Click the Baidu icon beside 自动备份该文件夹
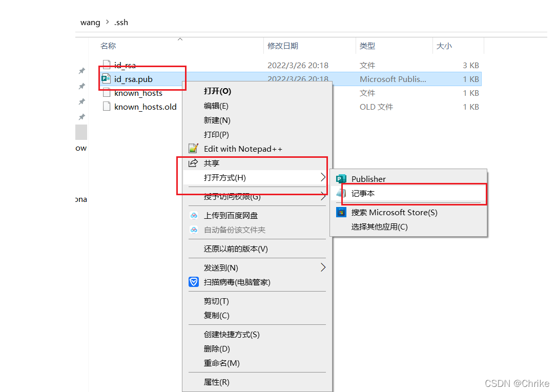The width and height of the screenshot is (557, 392). click(194, 230)
